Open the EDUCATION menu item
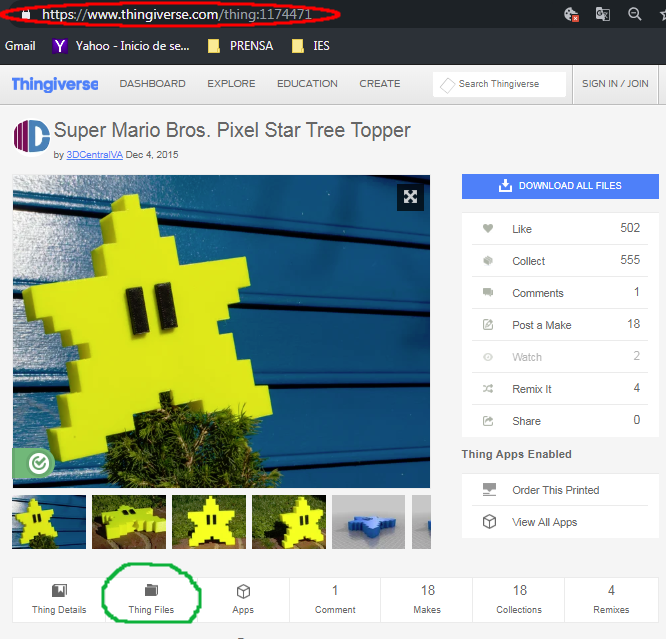The width and height of the screenshot is (666, 639). 307,84
